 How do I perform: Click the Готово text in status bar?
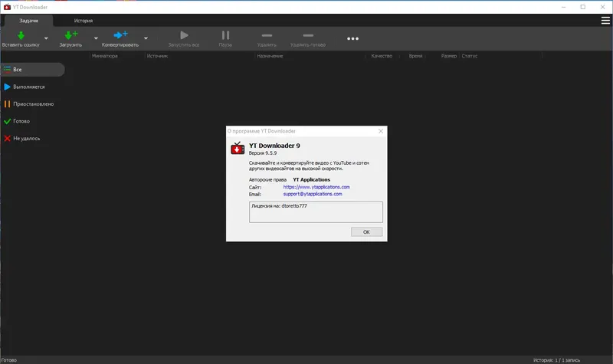9,360
